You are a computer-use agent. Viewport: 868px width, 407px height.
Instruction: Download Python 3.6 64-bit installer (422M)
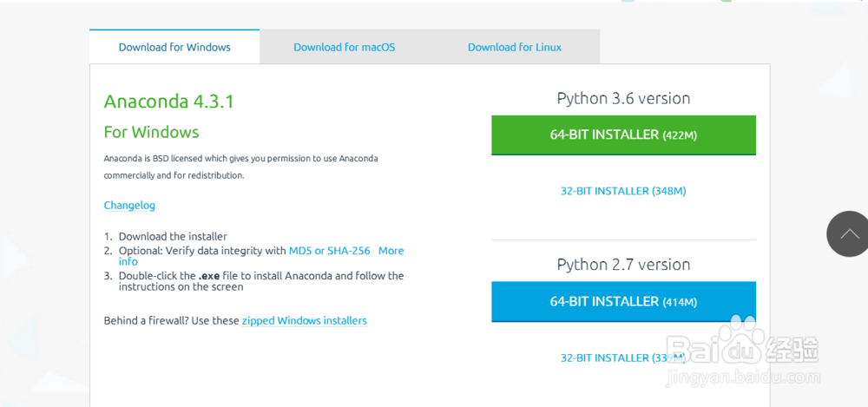[x=623, y=135]
